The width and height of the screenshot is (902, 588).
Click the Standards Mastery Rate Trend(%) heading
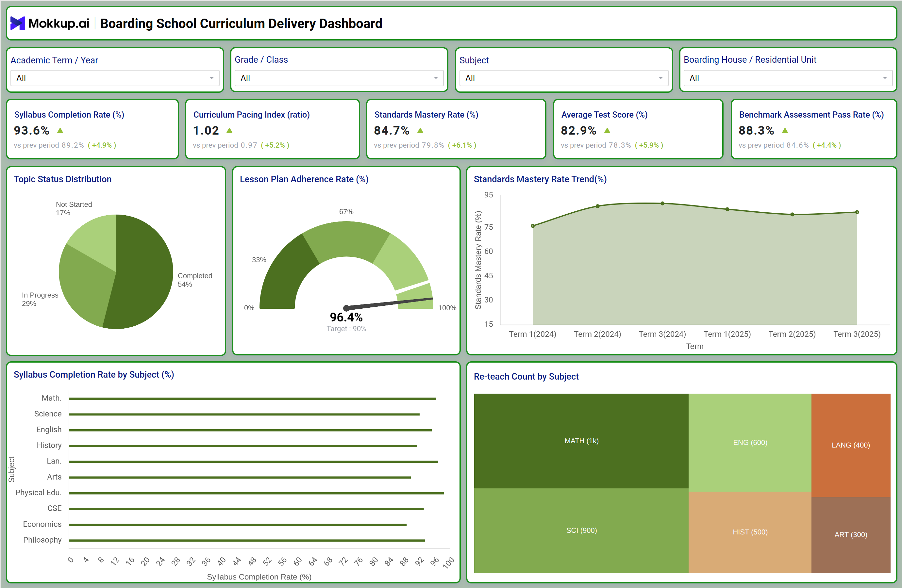pos(540,179)
